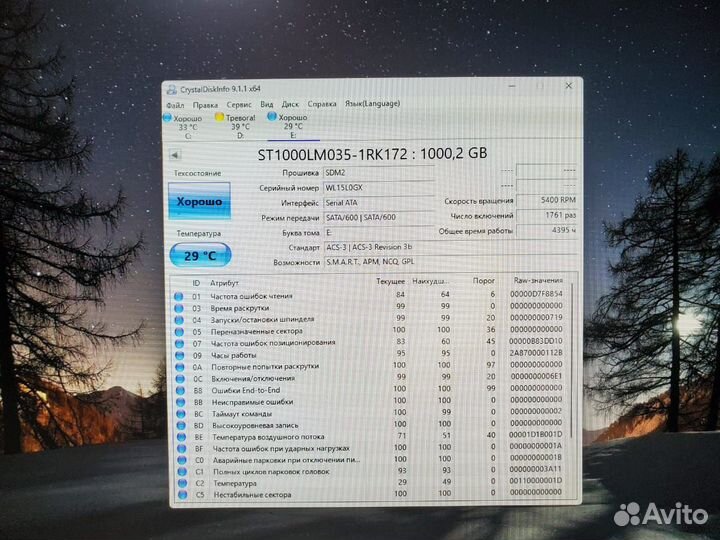
Task: Click the Стандарт field ACS-3
Action: click(450, 247)
